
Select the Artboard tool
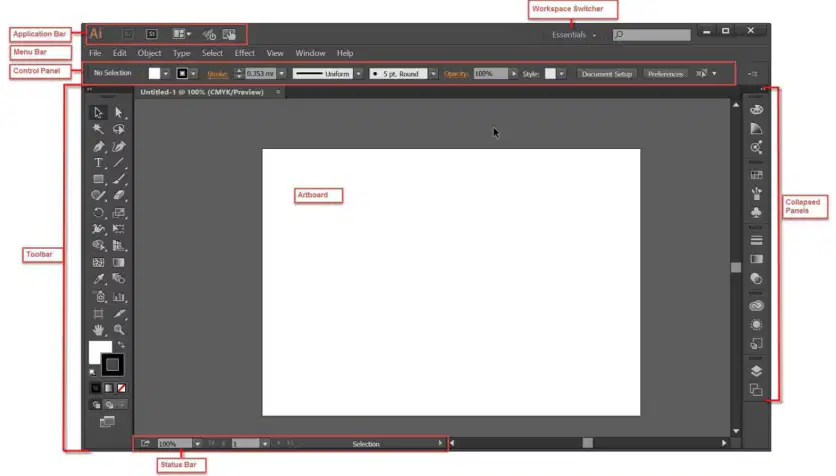[x=98, y=313]
